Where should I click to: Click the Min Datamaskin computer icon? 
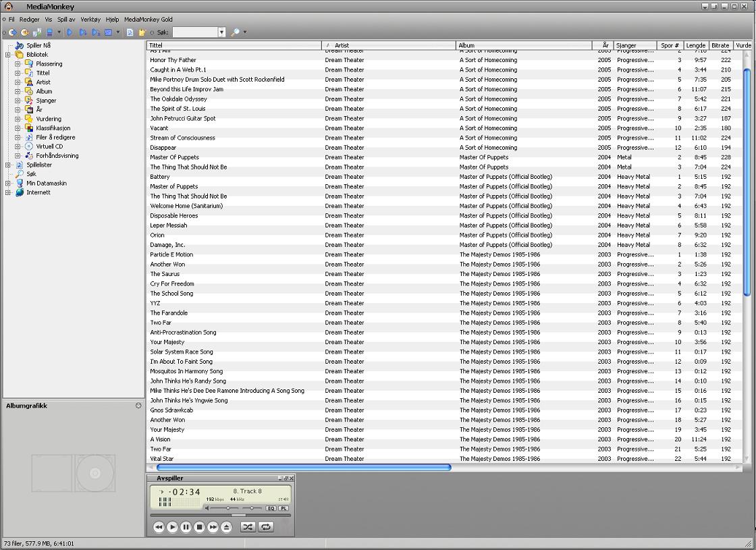pos(20,183)
